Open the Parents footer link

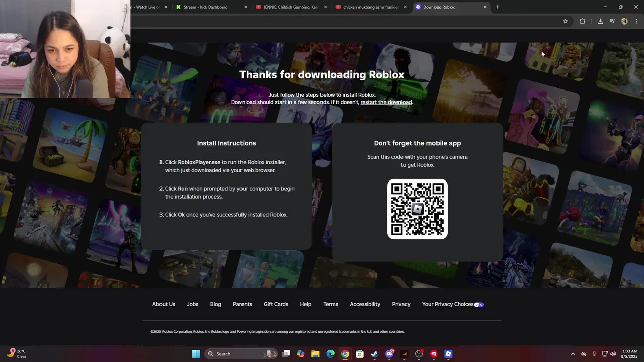point(243,304)
